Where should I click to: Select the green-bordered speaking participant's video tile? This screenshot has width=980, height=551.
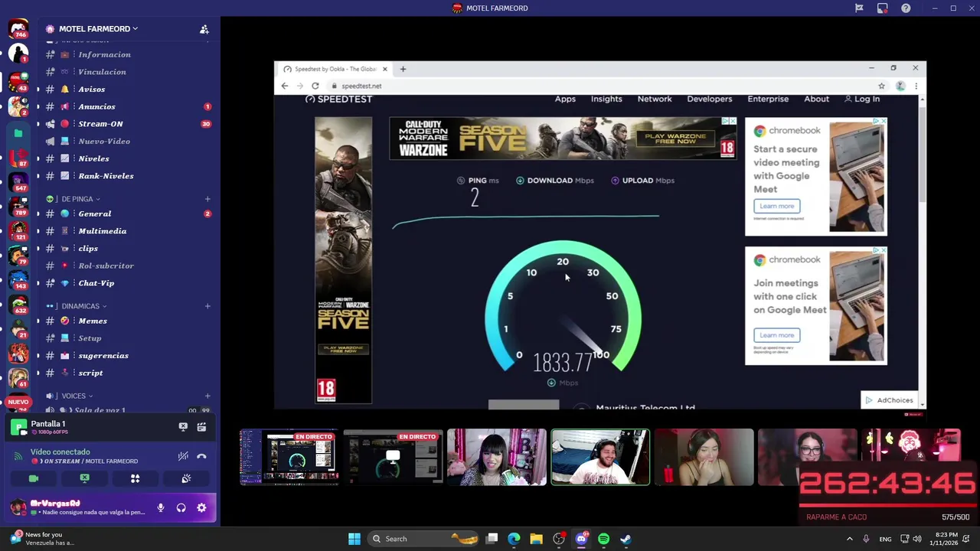coord(600,457)
